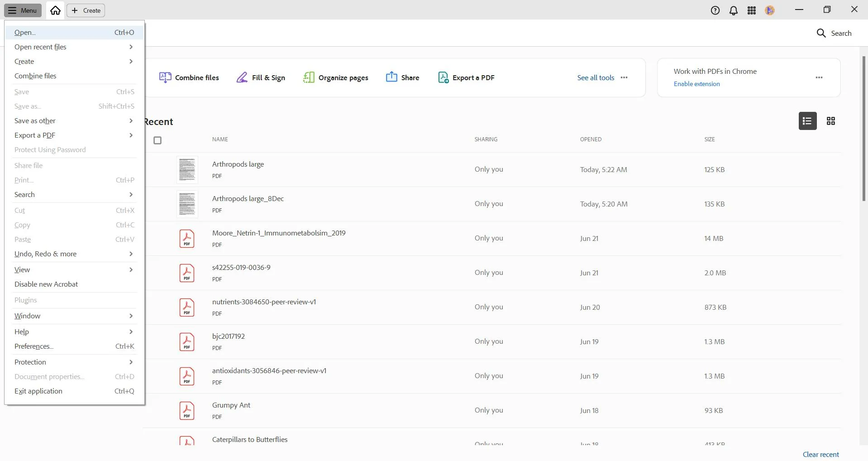Click the Enable extension link
The height and width of the screenshot is (461, 868).
(696, 84)
